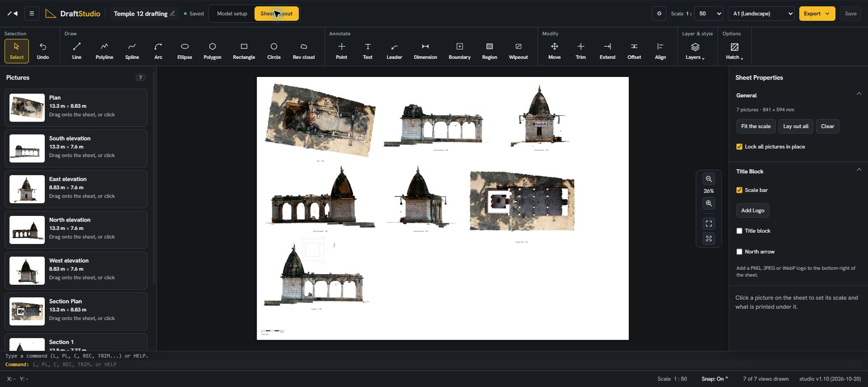Choose the Polygon tool
The image size is (868, 387).
(x=212, y=51)
